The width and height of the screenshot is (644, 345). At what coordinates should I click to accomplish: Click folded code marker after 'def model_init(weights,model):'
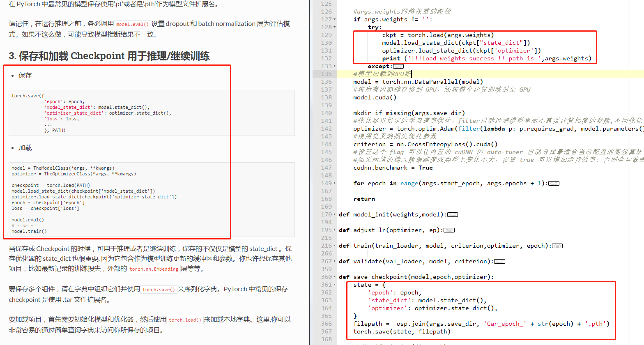(453, 214)
